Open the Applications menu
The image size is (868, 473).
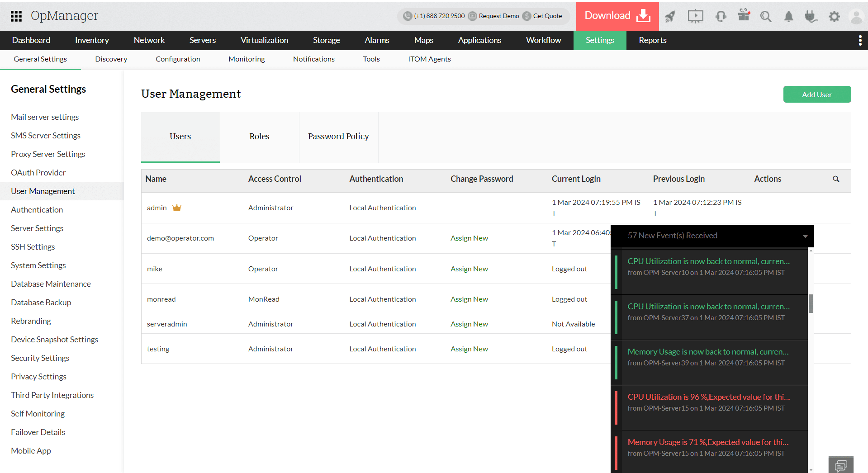point(479,40)
